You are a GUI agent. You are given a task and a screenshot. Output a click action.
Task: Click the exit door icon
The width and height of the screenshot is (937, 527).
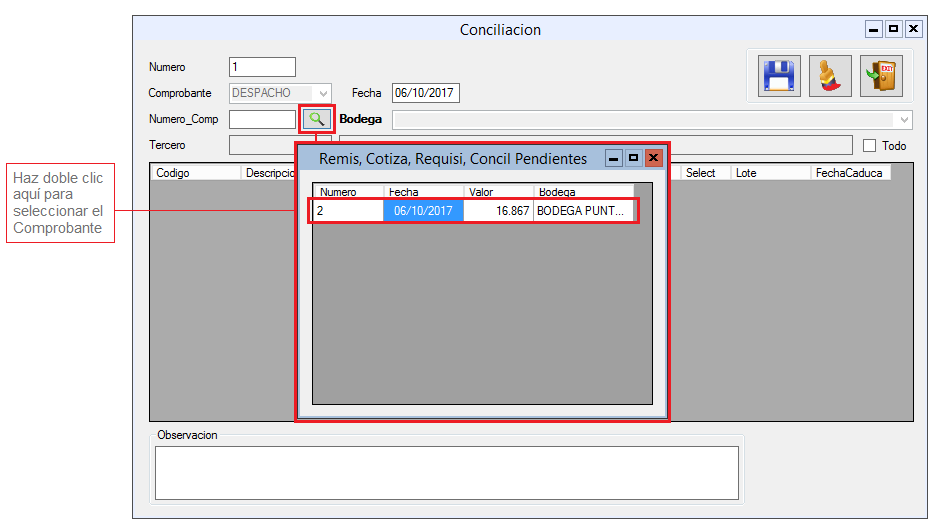pyautogui.click(x=881, y=76)
